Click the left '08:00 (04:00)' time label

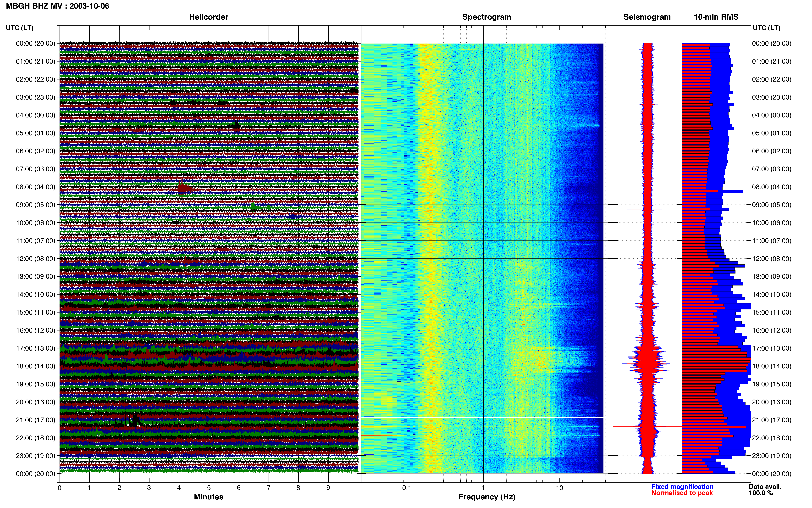(35, 187)
